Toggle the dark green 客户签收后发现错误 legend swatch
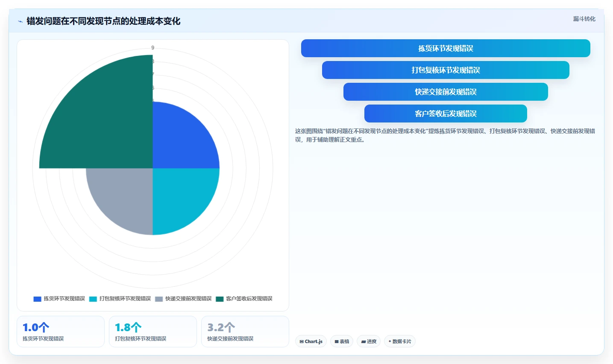This screenshot has width=613, height=364. [220, 299]
